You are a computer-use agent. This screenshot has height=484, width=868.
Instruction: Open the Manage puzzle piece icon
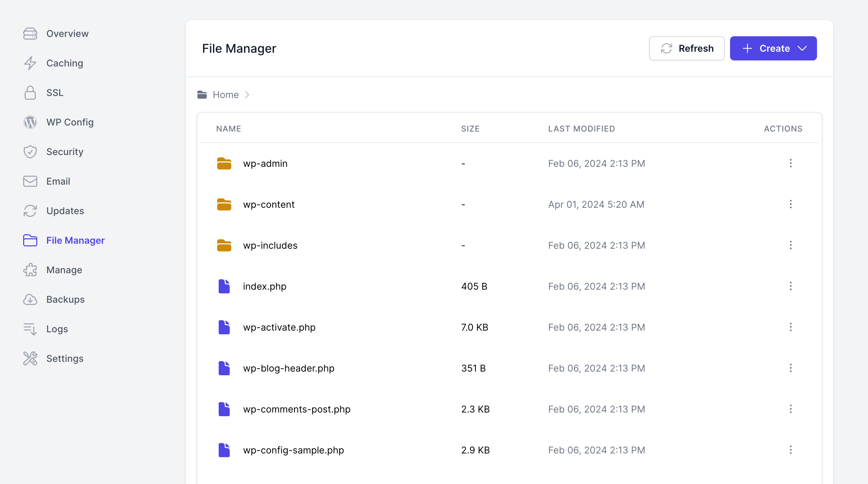pos(30,270)
